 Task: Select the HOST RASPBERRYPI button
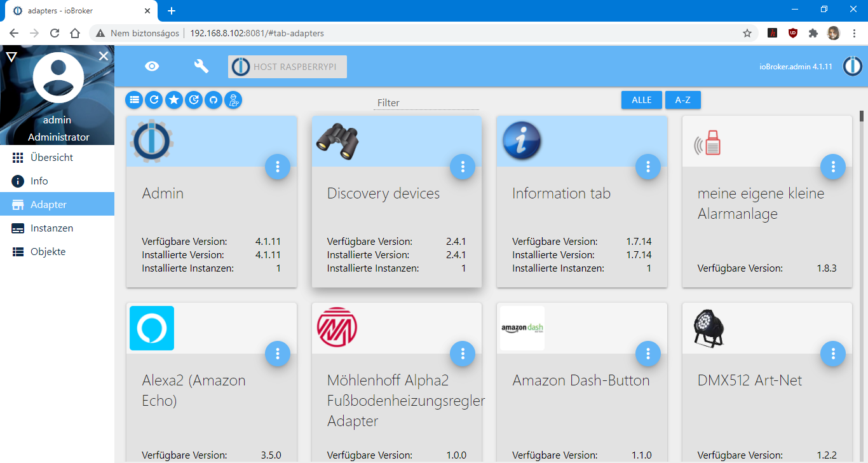coord(287,66)
